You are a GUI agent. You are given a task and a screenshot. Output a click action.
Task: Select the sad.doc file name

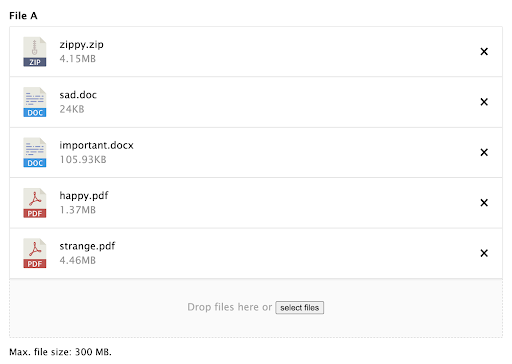(x=78, y=95)
